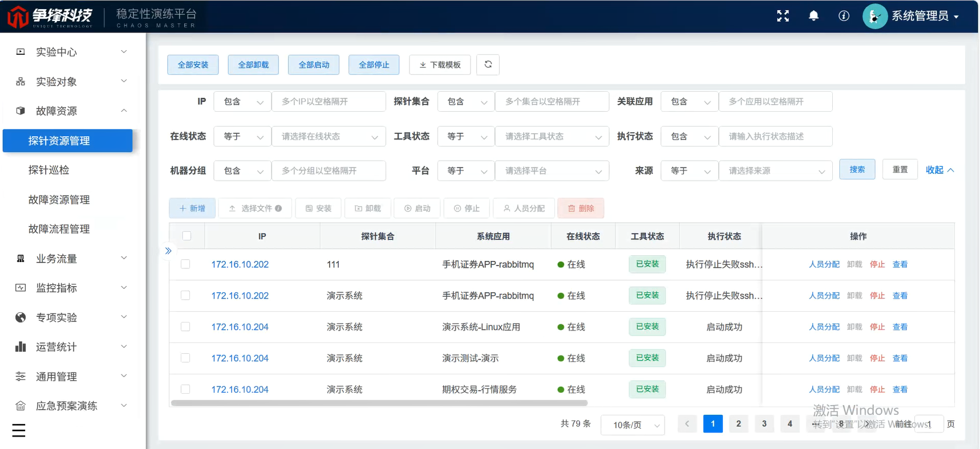980x449 pixels.
Task: Open the 请选择工具状态 dropdown
Action: pos(552,137)
